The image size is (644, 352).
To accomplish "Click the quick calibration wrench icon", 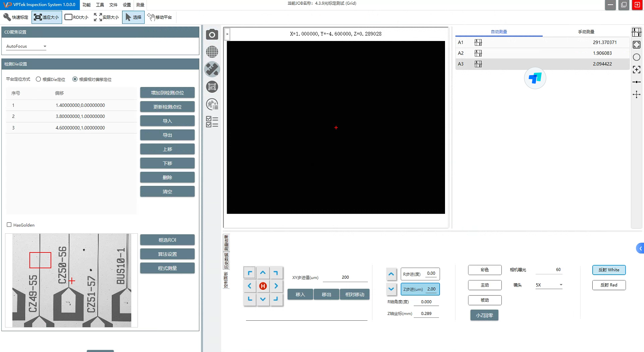I will click(x=16, y=17).
